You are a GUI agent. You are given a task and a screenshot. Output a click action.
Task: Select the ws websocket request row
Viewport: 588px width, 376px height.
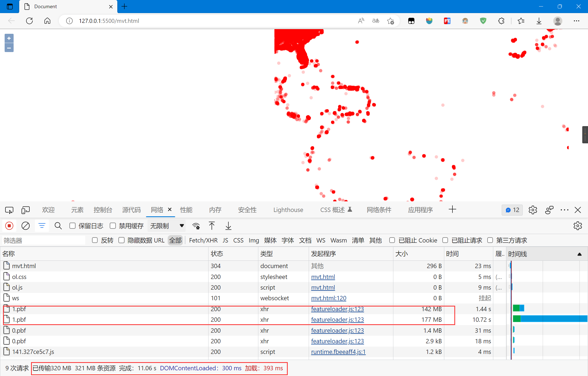[253, 298]
